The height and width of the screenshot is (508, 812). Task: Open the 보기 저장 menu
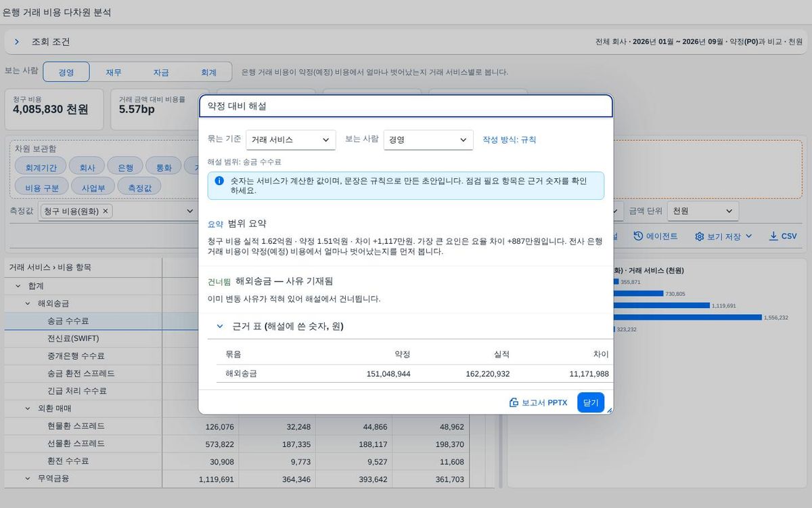click(723, 236)
